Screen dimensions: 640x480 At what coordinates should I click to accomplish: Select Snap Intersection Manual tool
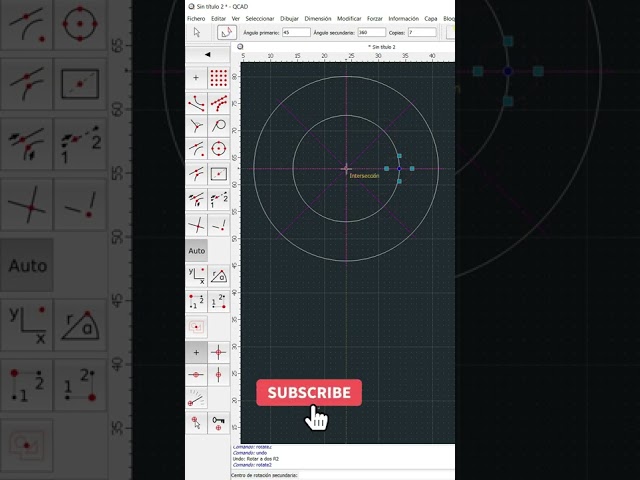click(218, 225)
